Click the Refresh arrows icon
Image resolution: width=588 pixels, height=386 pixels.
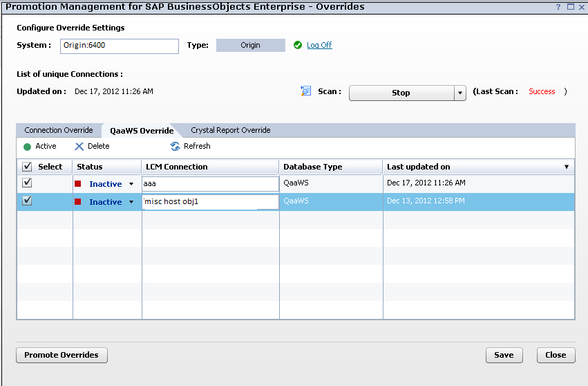pos(175,146)
